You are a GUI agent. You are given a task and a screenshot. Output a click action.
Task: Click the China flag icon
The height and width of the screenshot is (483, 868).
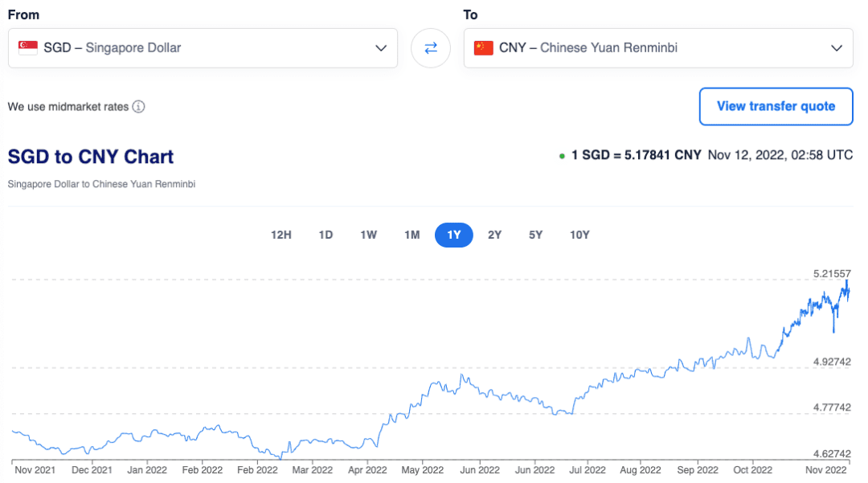pyautogui.click(x=484, y=48)
